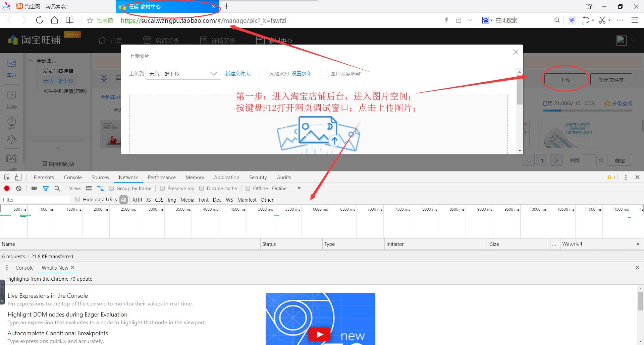Screen dimensions: 644x345
Task: Toggle the device toolbar icon
Action: click(x=18, y=178)
